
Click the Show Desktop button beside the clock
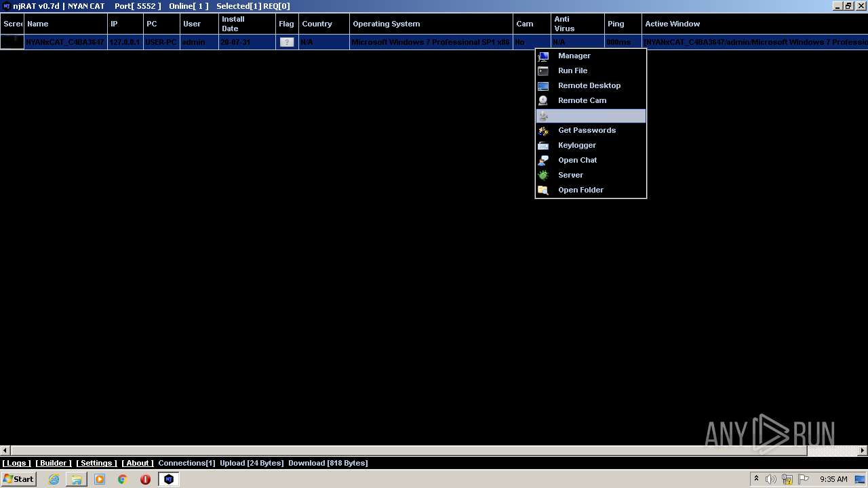click(861, 479)
